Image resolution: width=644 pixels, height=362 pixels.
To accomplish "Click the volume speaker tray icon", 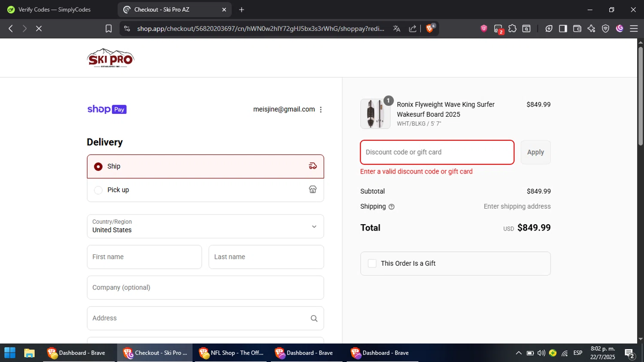I will (x=541, y=353).
